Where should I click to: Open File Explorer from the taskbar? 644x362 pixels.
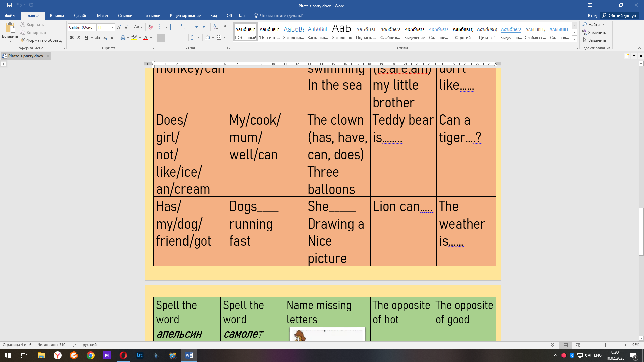(x=41, y=355)
